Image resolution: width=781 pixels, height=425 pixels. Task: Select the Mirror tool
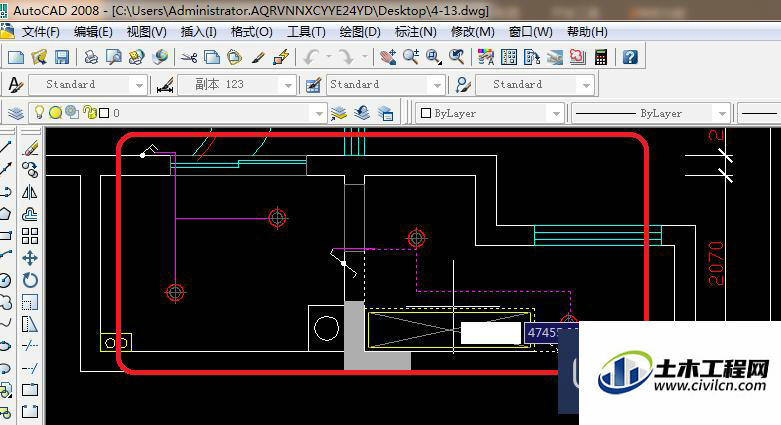[x=30, y=192]
